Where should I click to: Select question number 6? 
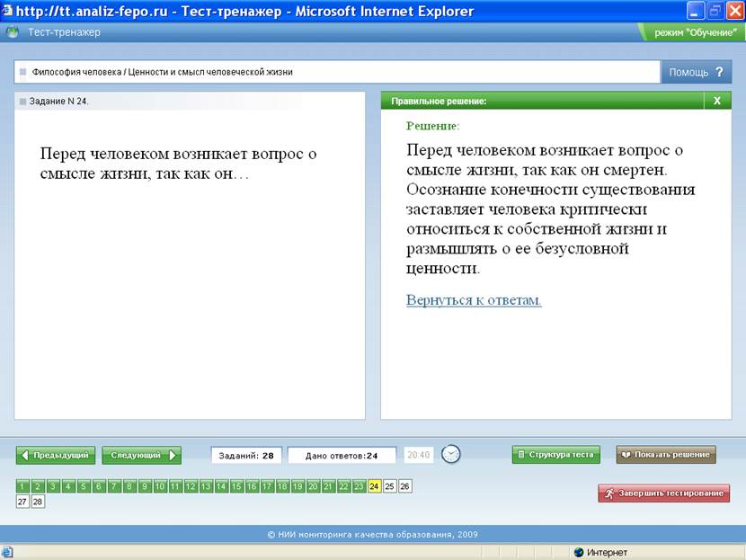(99, 486)
